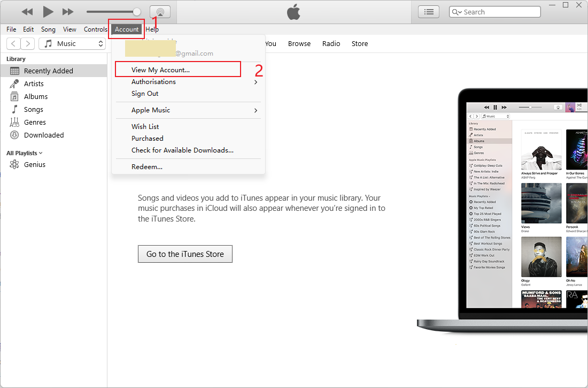Go forward with the right arrow button
Viewport: 588px width, 388px height.
pos(28,43)
